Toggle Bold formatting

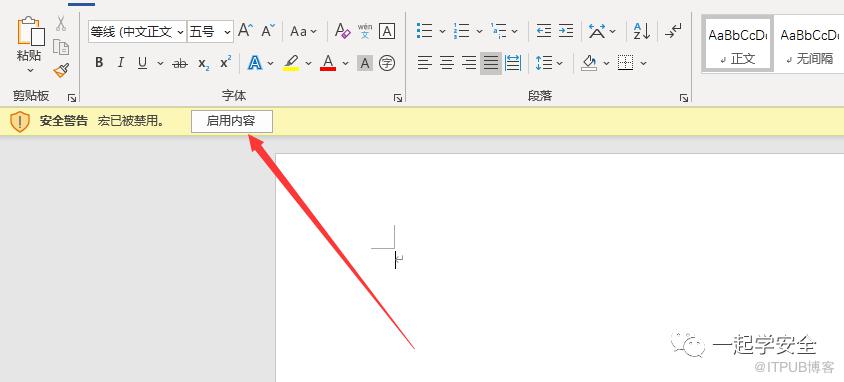99,63
